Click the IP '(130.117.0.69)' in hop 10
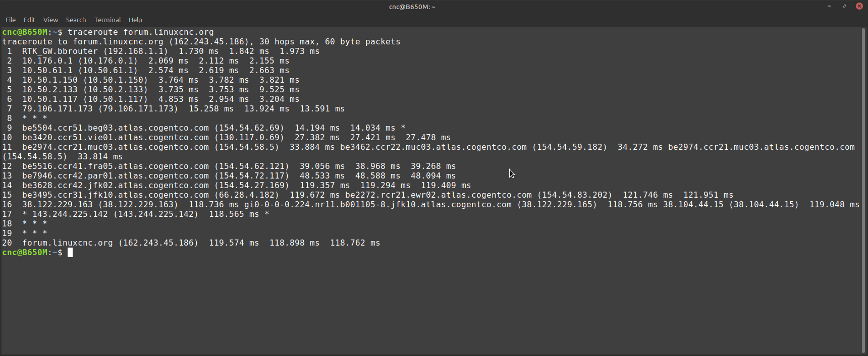Screen dimensions: 868x356 tap(249, 137)
